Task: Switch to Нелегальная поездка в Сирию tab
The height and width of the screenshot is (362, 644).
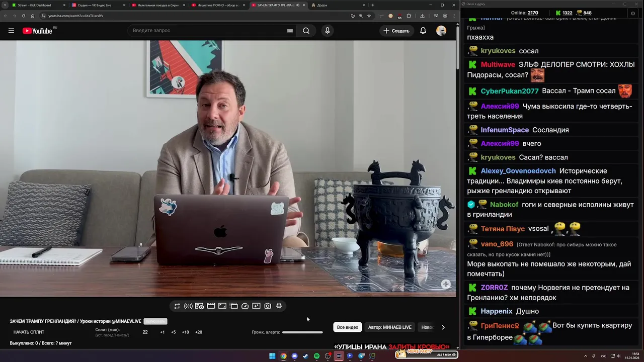Action: (x=157, y=5)
